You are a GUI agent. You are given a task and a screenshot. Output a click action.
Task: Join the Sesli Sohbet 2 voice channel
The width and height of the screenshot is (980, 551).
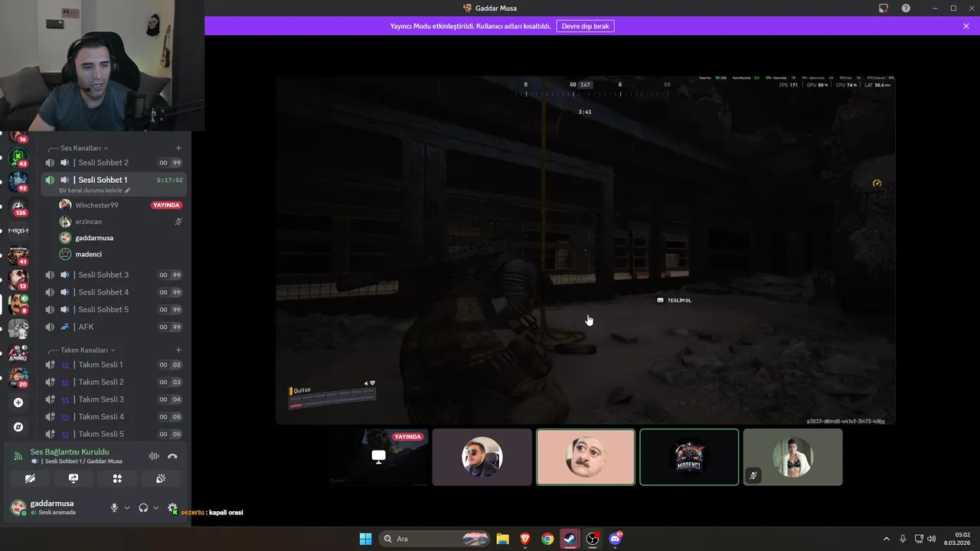click(x=113, y=162)
